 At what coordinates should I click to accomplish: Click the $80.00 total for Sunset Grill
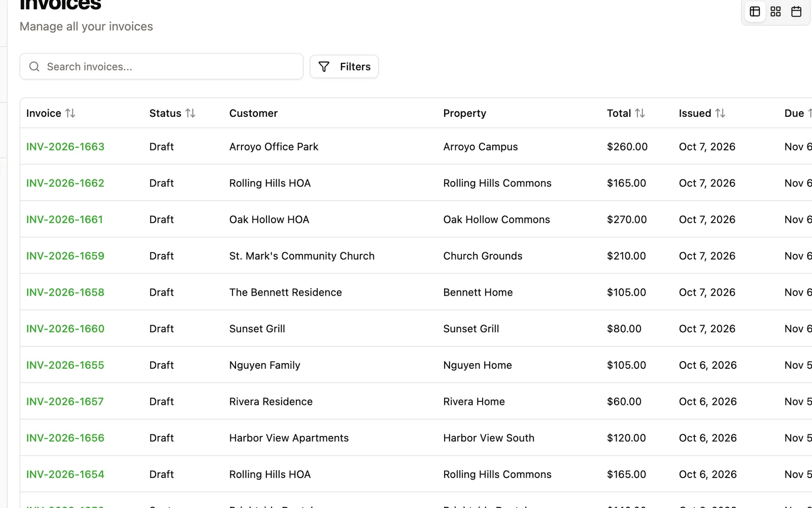[624, 329]
